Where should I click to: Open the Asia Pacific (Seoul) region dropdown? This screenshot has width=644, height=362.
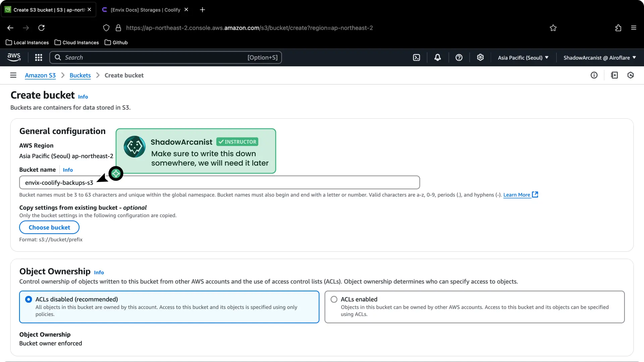[x=523, y=57]
